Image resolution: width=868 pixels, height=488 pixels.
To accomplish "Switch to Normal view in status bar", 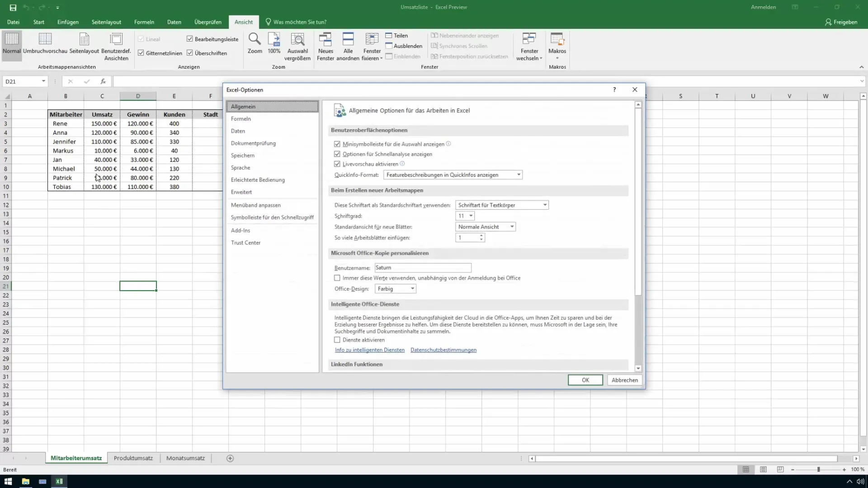I will (x=746, y=470).
